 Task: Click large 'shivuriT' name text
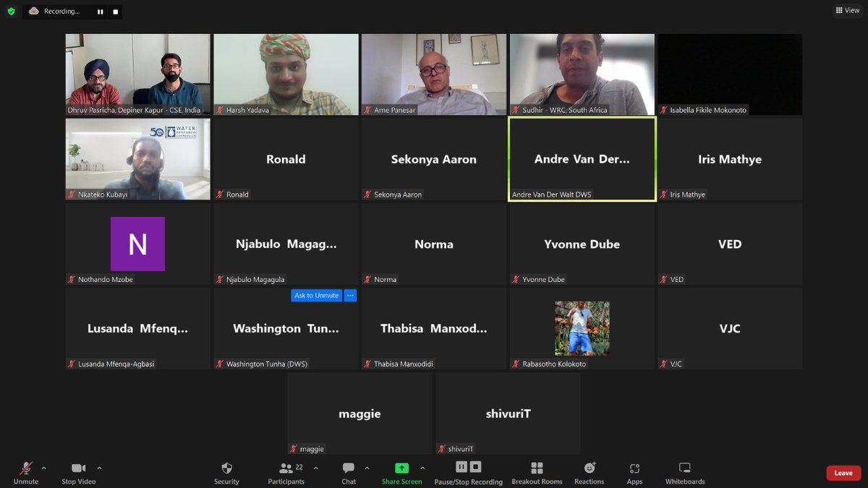508,414
